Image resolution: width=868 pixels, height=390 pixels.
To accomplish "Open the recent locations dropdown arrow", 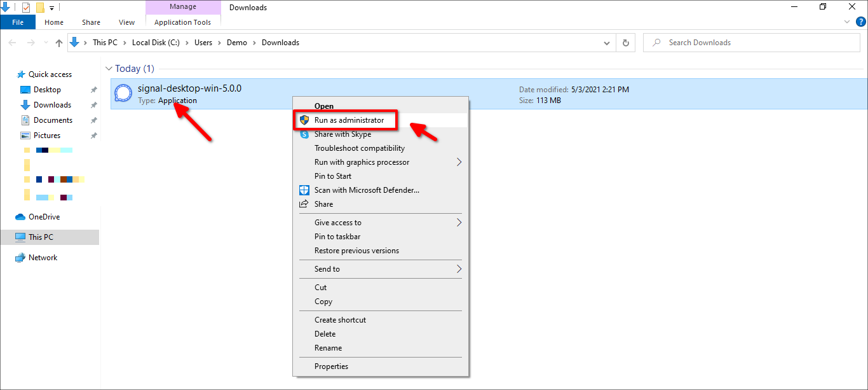I will click(x=45, y=43).
